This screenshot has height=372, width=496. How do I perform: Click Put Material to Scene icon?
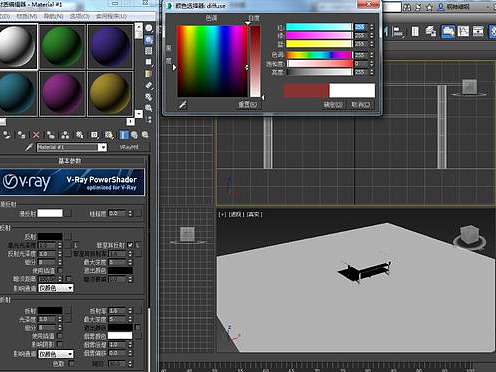[21, 135]
